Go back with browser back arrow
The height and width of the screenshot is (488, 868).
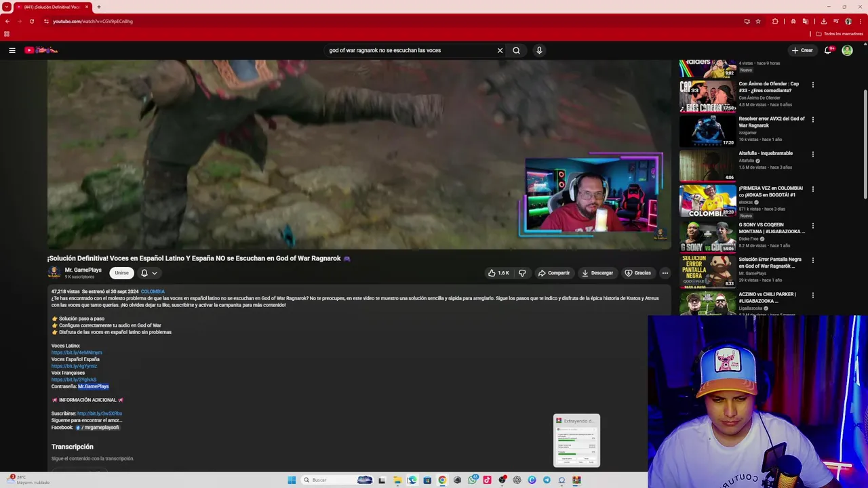(x=7, y=21)
